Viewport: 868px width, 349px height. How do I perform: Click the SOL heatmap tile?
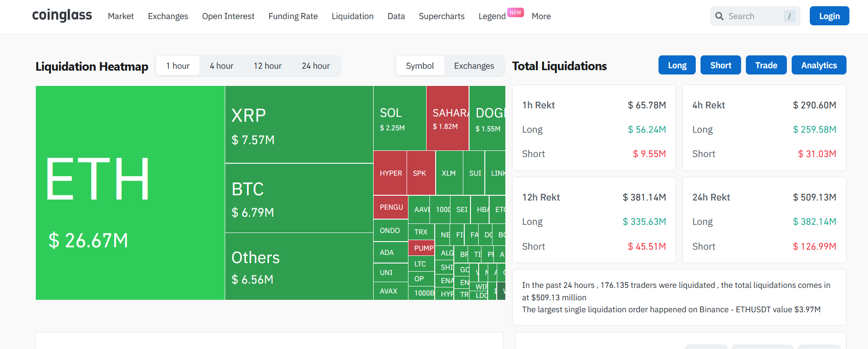400,118
